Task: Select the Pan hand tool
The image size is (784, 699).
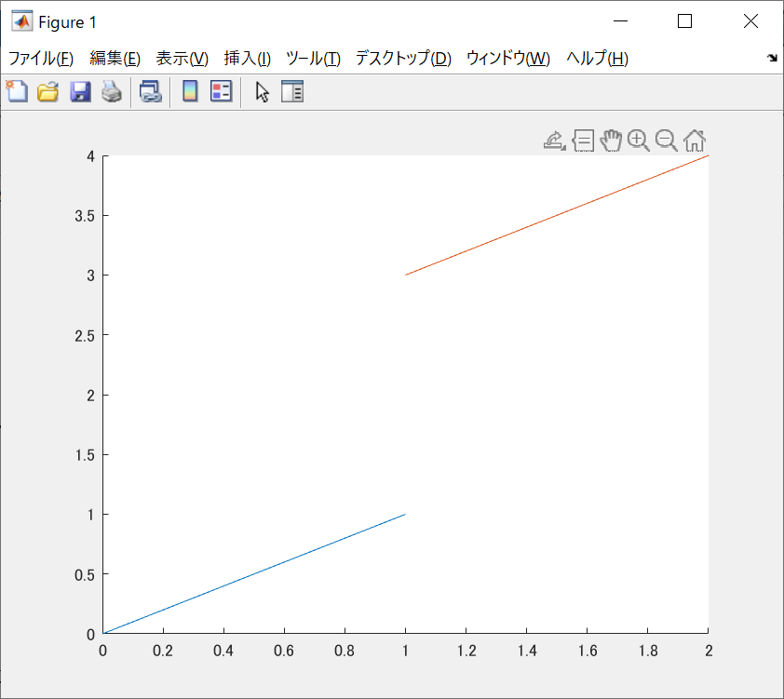Action: pyautogui.click(x=611, y=141)
